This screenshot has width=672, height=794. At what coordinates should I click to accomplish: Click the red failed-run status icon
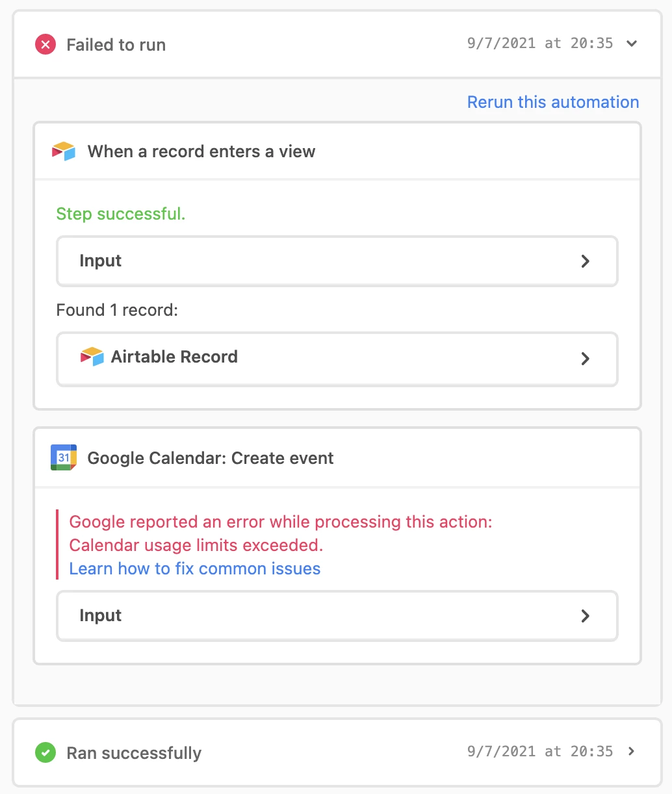(45, 45)
